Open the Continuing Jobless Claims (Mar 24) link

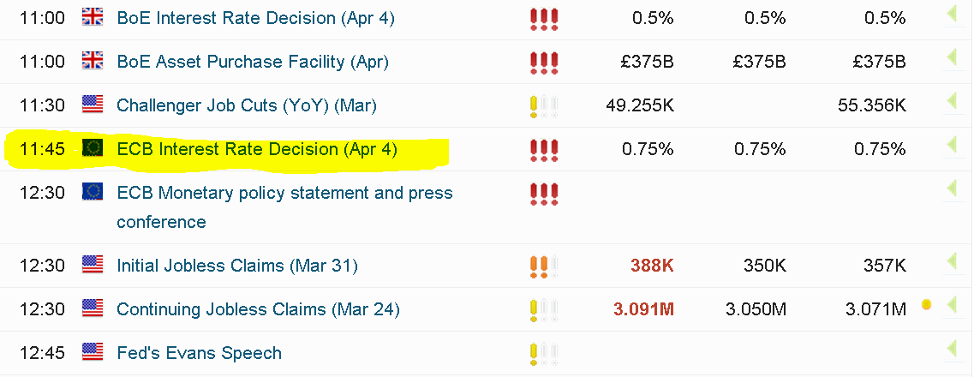tap(258, 309)
